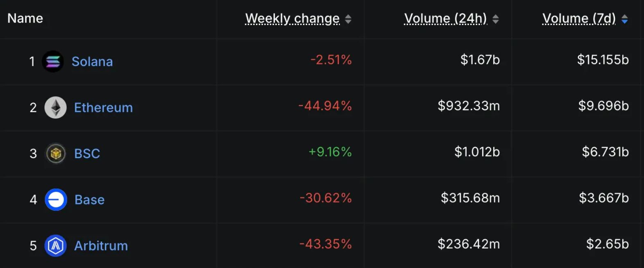Viewport: 644px width, 268px height.
Task: Open the Solana chain link
Action: (92, 61)
